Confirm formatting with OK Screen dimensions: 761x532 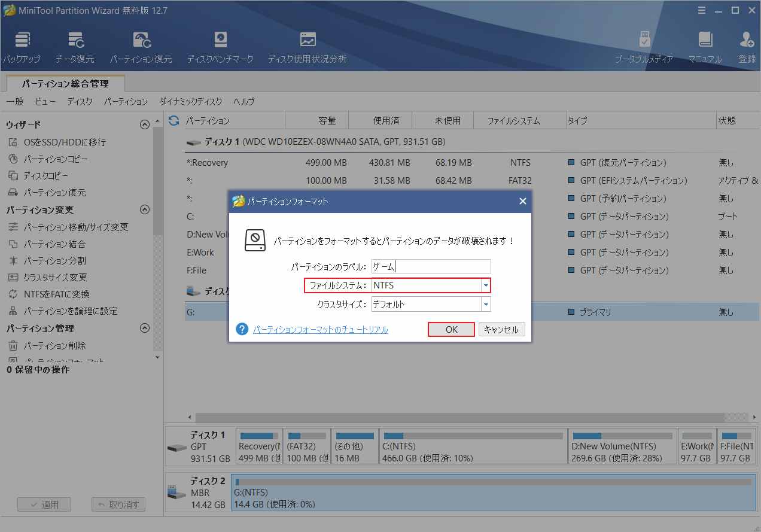[450, 329]
